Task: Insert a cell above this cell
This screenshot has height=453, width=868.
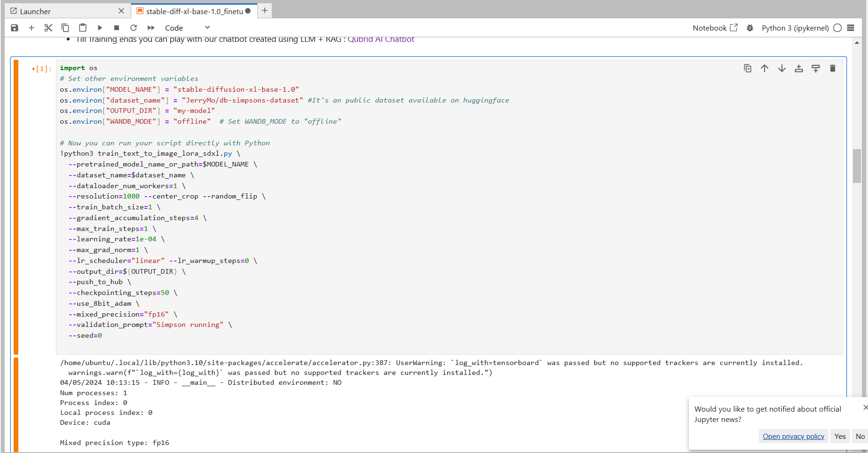Action: click(799, 68)
